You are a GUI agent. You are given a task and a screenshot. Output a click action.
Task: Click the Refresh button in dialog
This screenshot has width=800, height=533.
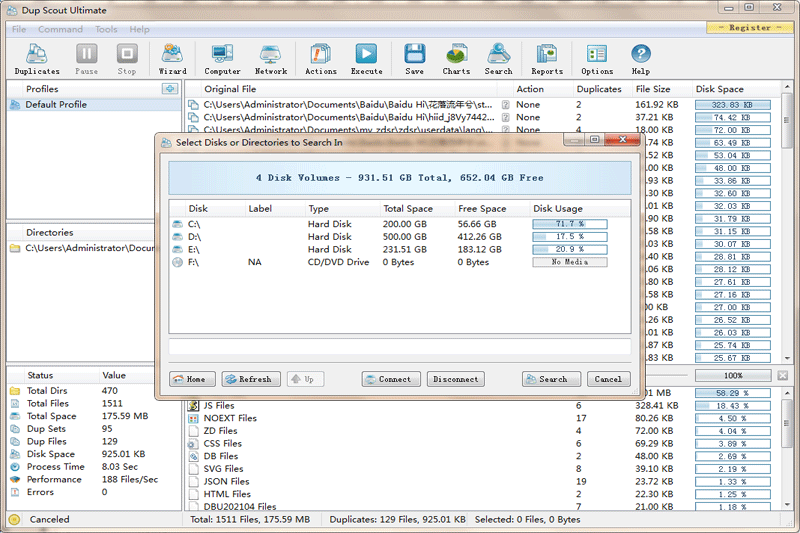pos(251,379)
